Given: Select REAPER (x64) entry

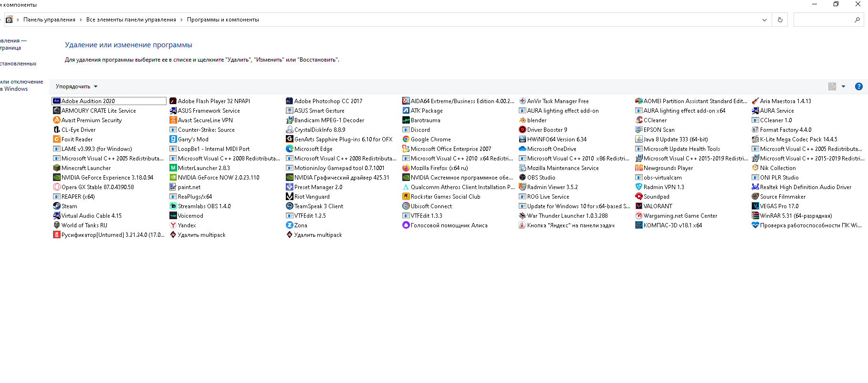Looking at the screenshot, I should point(74,196).
